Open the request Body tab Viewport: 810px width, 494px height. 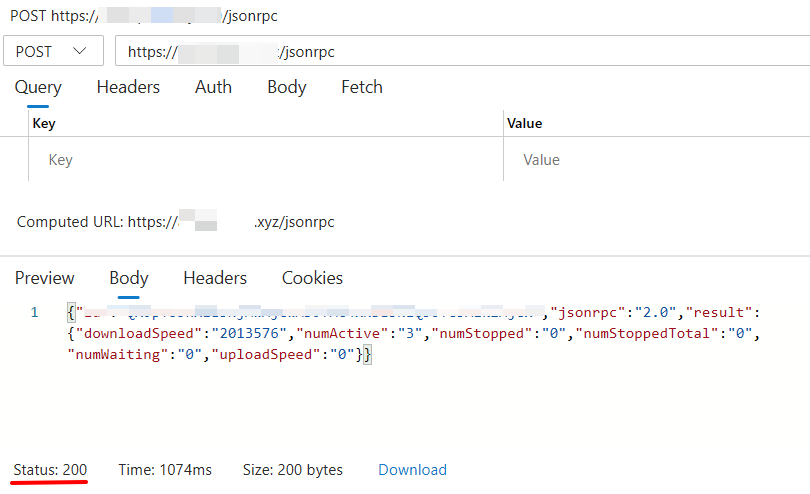(x=286, y=87)
